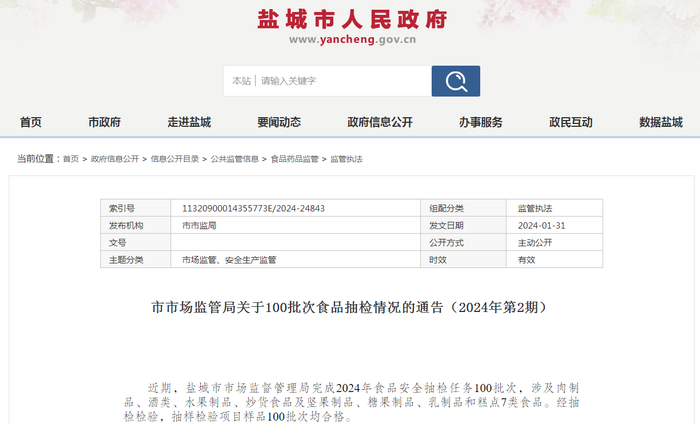The width and height of the screenshot is (700, 424).
Task: Click 首页 in the breadcrumb
Action: (71, 159)
